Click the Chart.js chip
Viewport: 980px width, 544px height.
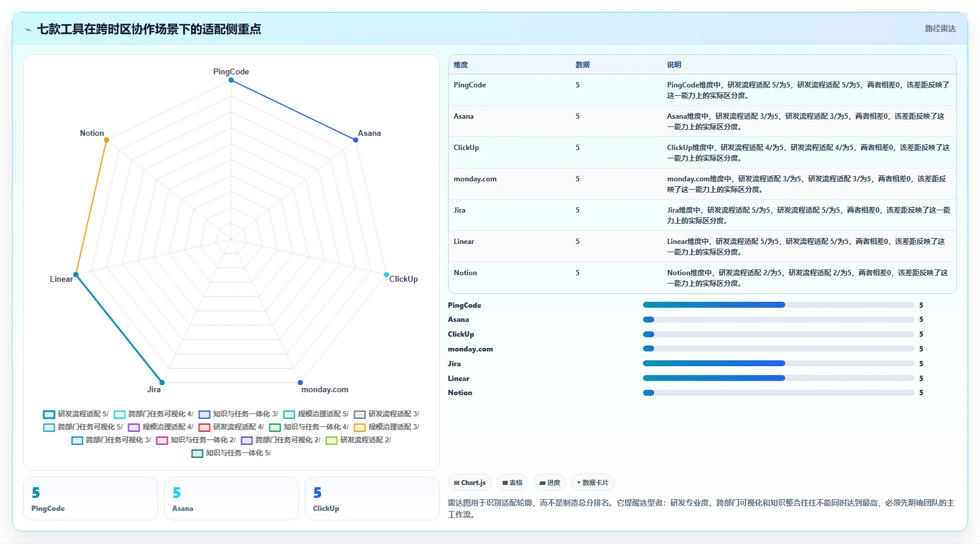coord(470,483)
